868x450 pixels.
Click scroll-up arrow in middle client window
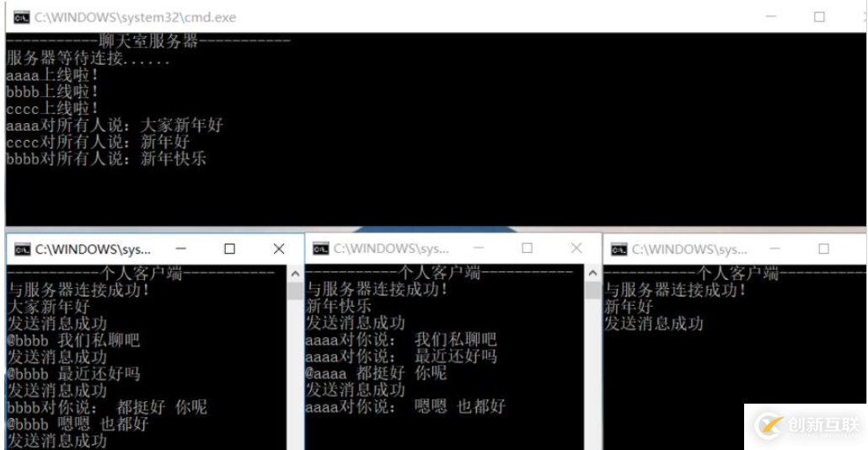tap(593, 273)
